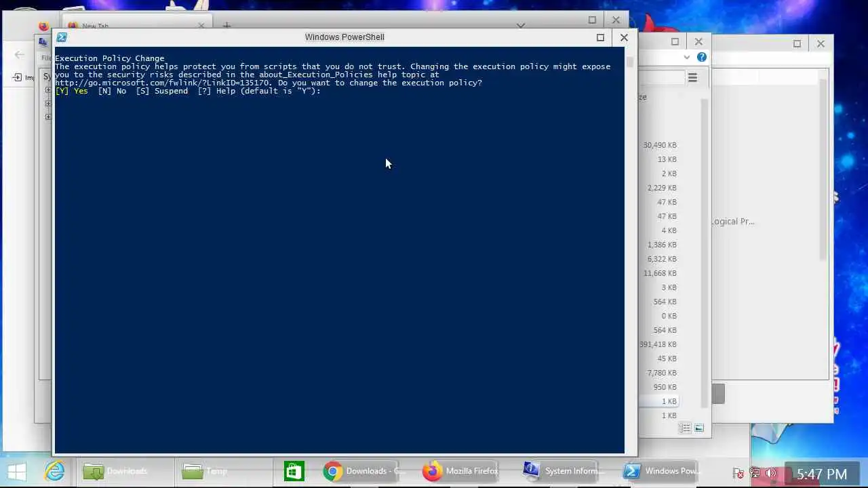Select the 11,668 KB file size entry

[x=660, y=273]
